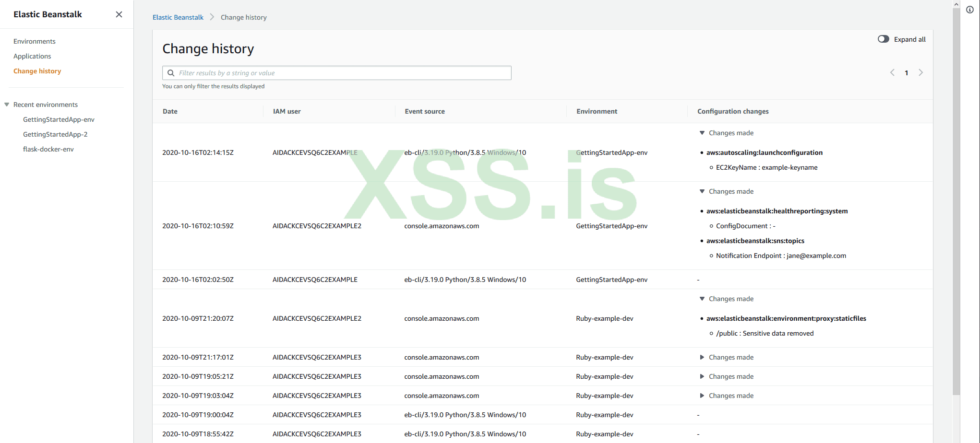
Task: Click the date 2020-10-16T02:14:15Z
Action: 198,152
